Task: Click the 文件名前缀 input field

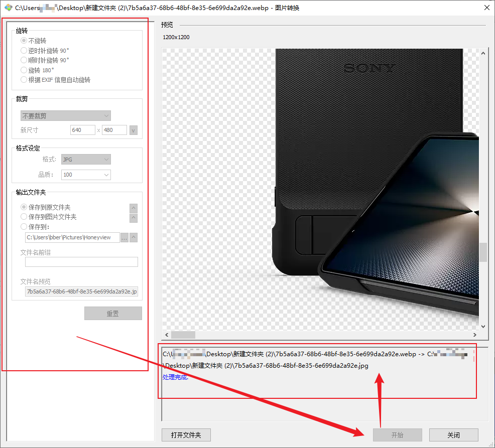Action: click(x=81, y=262)
